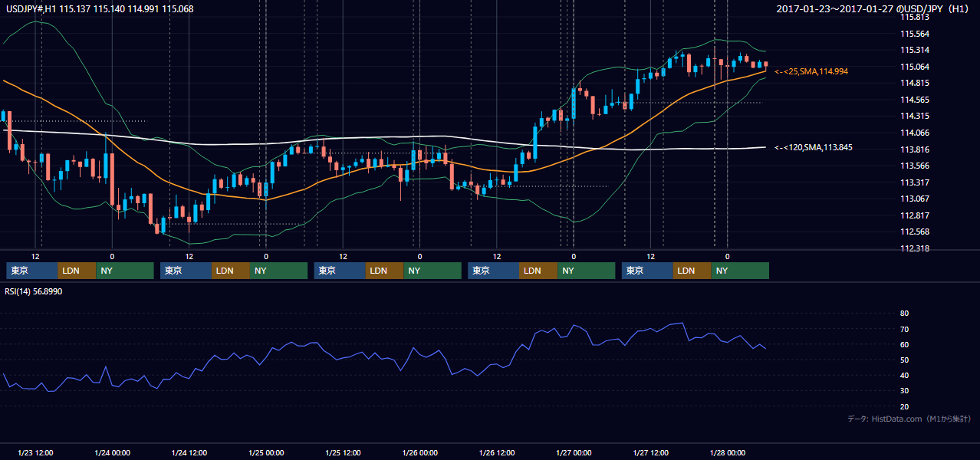
Task: Click price axis value 113.816
Action: pos(914,149)
